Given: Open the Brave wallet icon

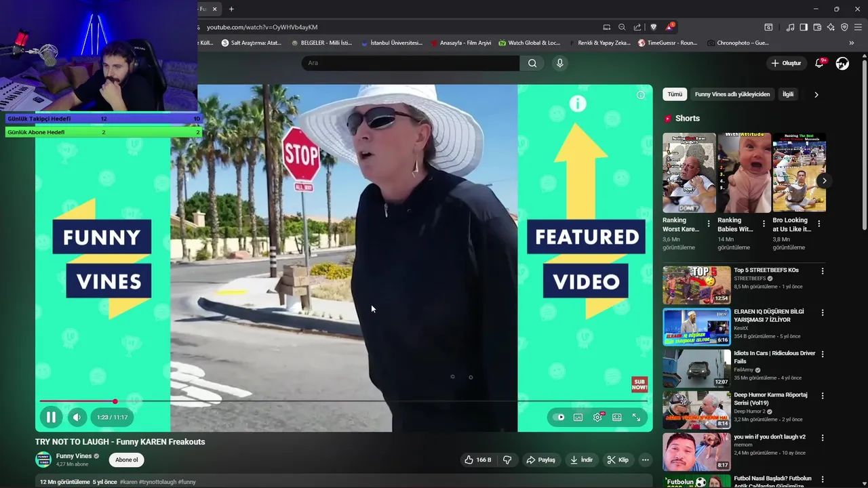Looking at the screenshot, I should click(x=817, y=27).
